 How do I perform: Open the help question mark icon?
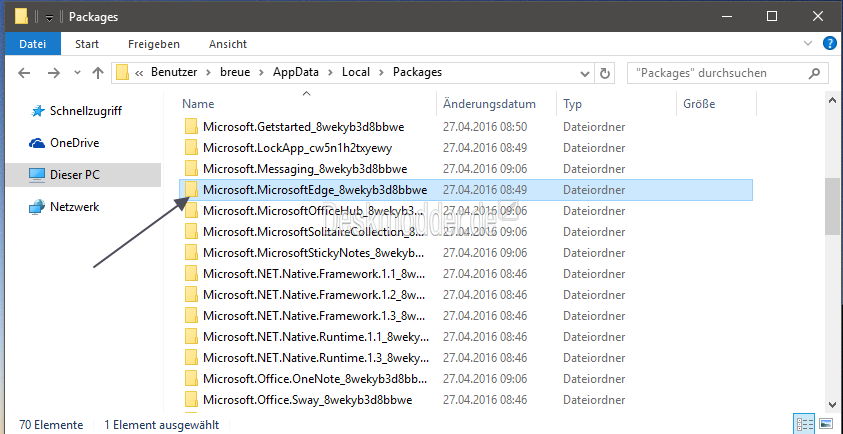click(827, 44)
